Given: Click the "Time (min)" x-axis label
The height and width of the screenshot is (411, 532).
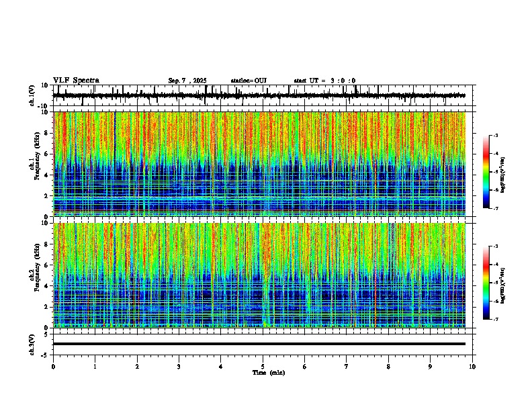Looking at the screenshot, I should [269, 373].
